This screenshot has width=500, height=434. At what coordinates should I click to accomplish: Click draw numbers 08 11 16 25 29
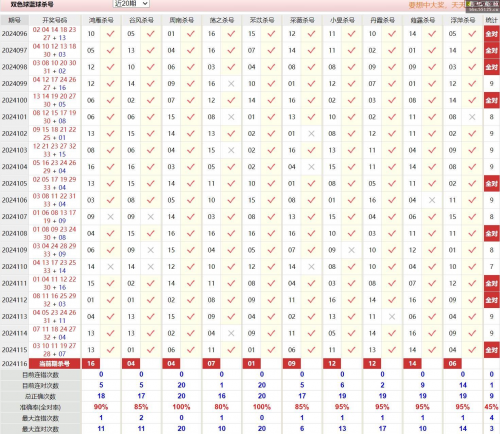pyautogui.click(x=55, y=296)
